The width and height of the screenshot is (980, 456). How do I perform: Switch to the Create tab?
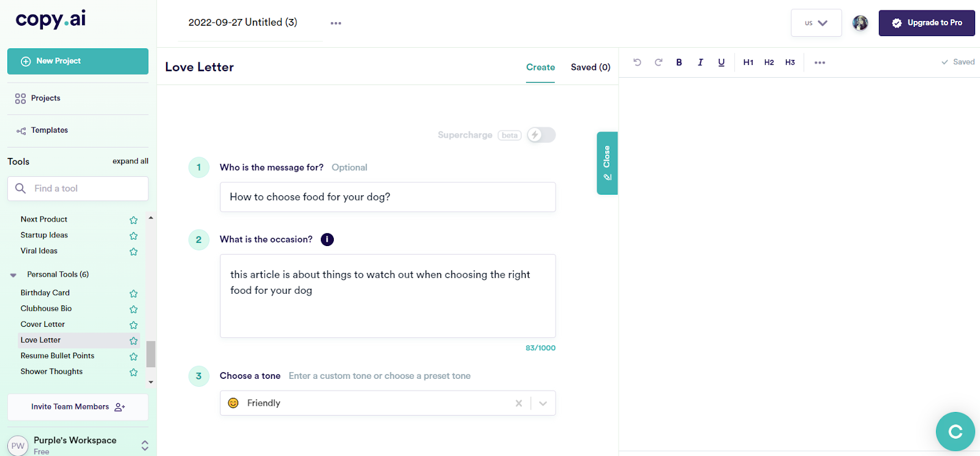(540, 67)
